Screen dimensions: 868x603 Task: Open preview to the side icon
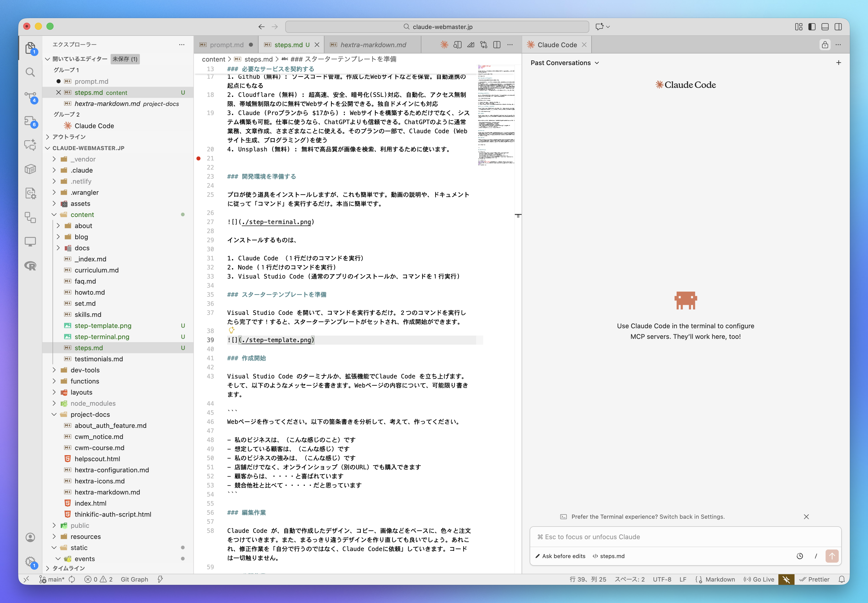click(457, 45)
